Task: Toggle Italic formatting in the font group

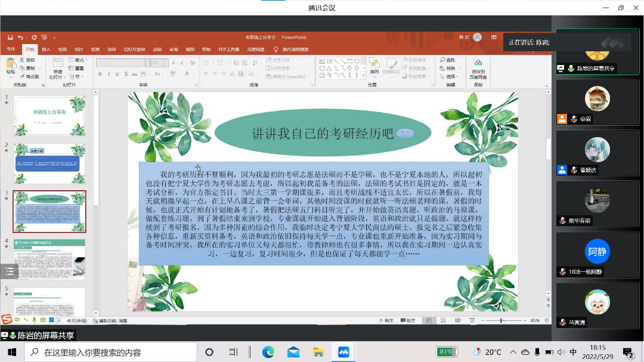Action: (x=108, y=75)
